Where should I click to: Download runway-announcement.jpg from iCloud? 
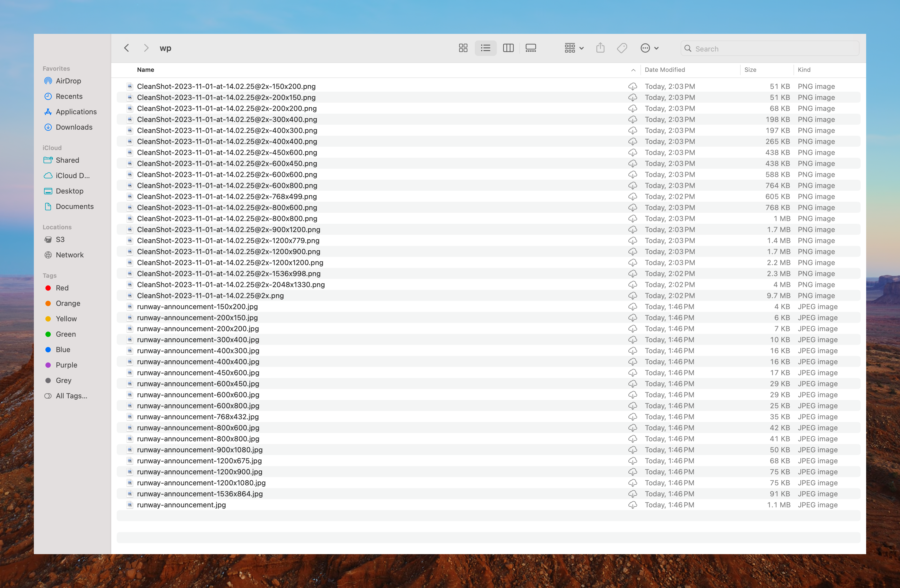(x=632, y=505)
